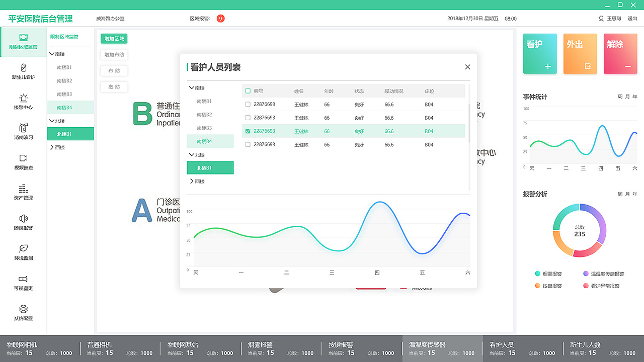Switch 事件统计 chart to 月
The image size is (644, 362).
click(x=627, y=97)
